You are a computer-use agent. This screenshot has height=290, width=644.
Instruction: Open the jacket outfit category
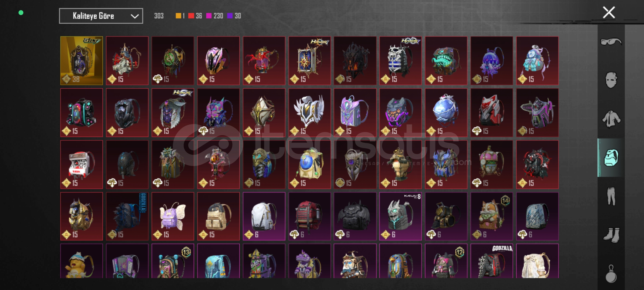coord(611,119)
